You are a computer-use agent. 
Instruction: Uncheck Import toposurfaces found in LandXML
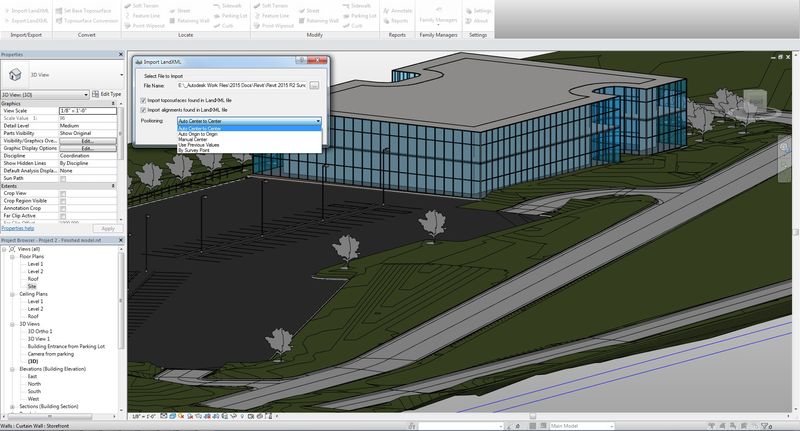point(145,101)
